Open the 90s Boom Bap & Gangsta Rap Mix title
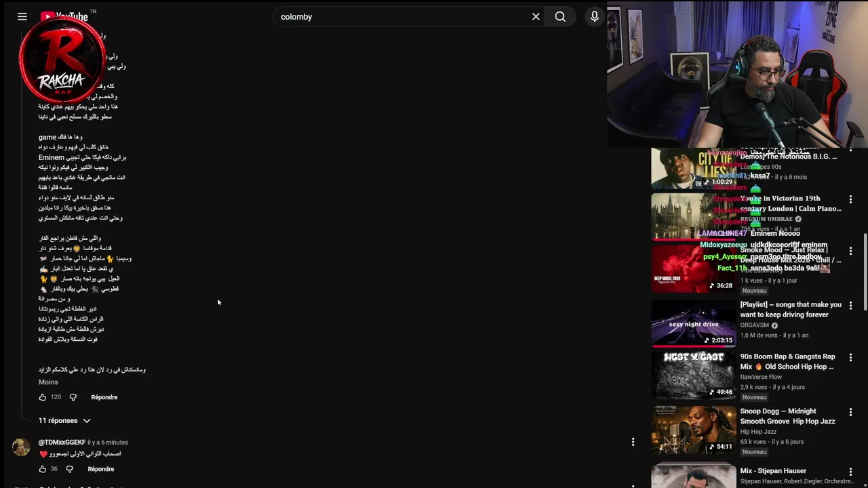 click(787, 361)
